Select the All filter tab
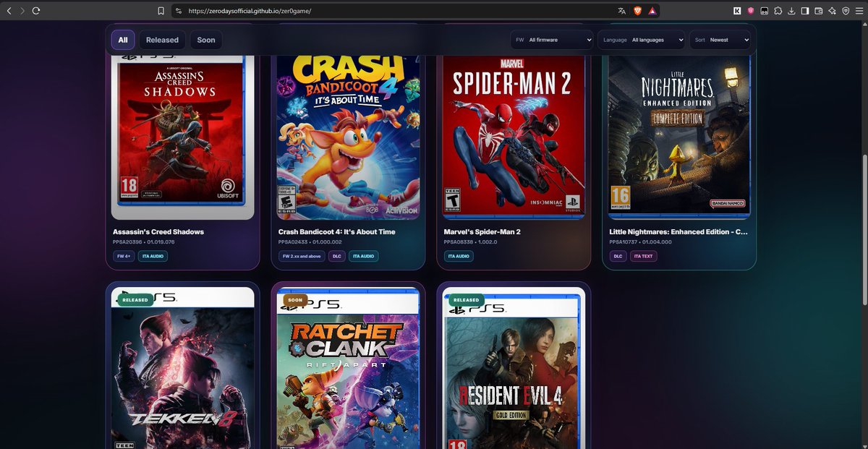This screenshot has width=868, height=449. tap(123, 40)
